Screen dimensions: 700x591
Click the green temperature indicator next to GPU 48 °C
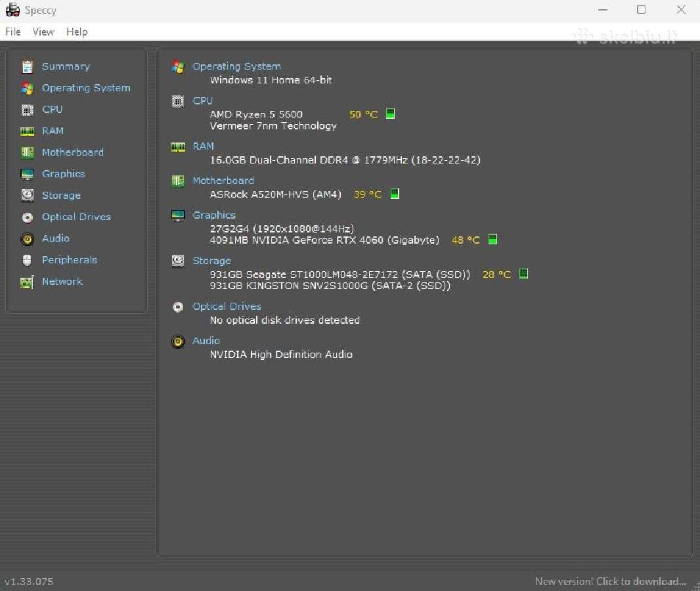coord(492,239)
